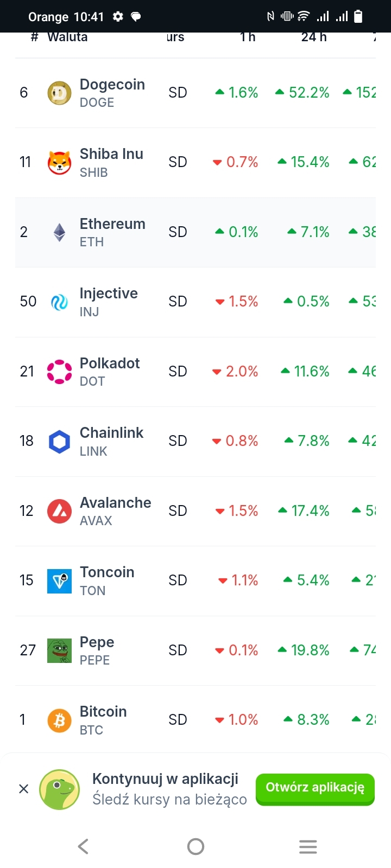Sort by the 24 h column header
This screenshot has width=391, height=868.
pos(314,37)
